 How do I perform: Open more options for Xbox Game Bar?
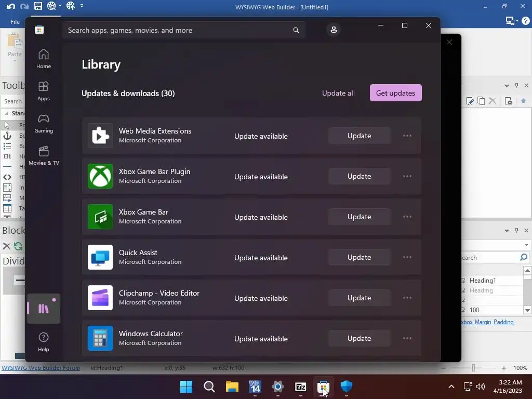pos(407,217)
